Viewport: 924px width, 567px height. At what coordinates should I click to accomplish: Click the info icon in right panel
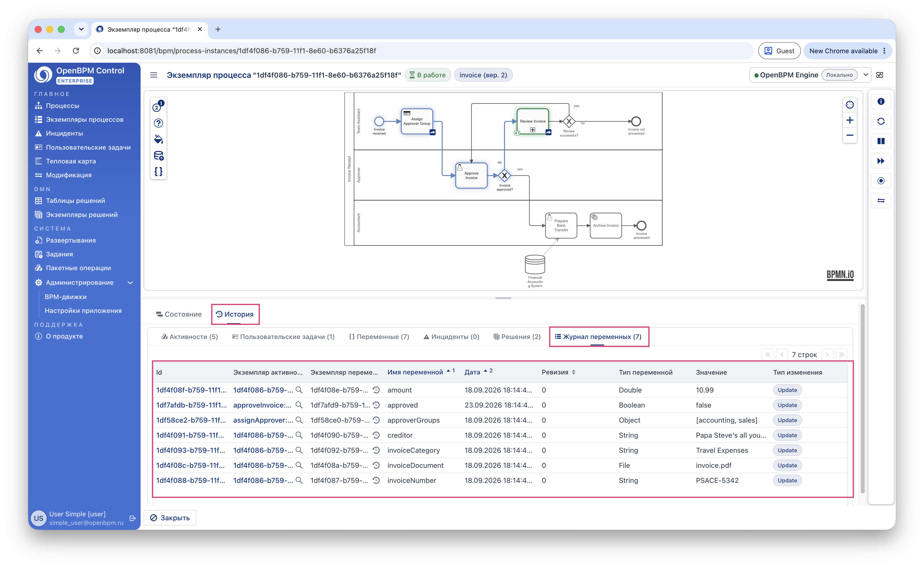point(881,102)
